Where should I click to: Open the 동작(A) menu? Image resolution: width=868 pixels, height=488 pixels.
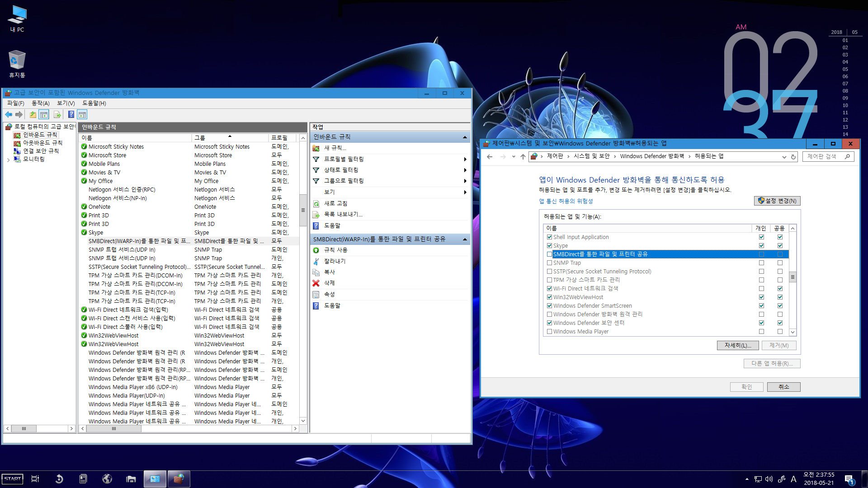[41, 103]
